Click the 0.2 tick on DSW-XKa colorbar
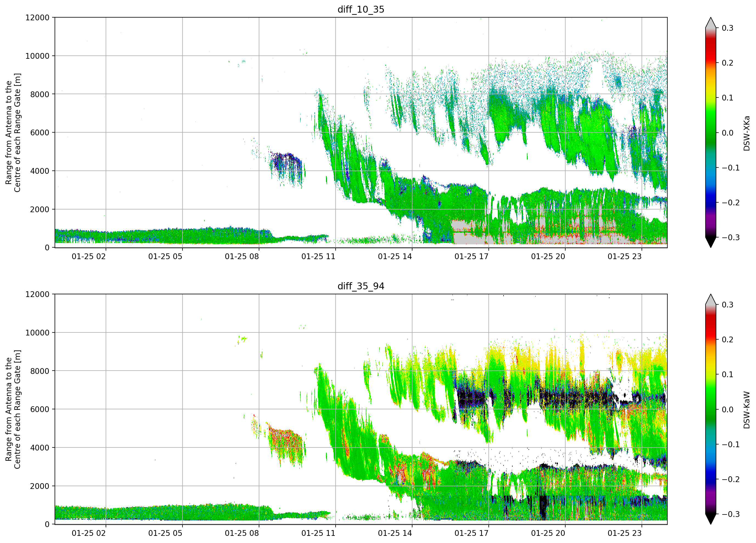This screenshot has height=543, width=756. click(x=727, y=63)
